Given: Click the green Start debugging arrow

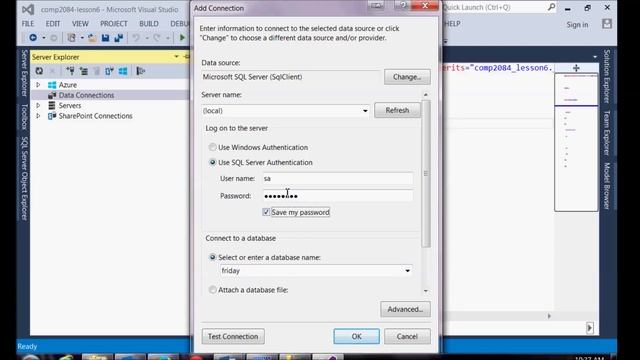Looking at the screenshot, I should pos(182,38).
